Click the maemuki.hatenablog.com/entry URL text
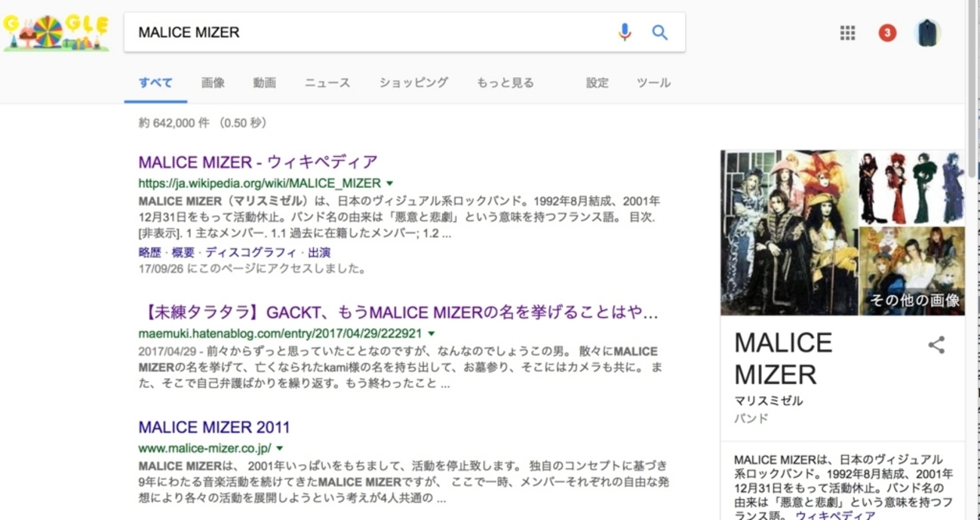Viewport: 980px width, 520px height. pos(281,334)
